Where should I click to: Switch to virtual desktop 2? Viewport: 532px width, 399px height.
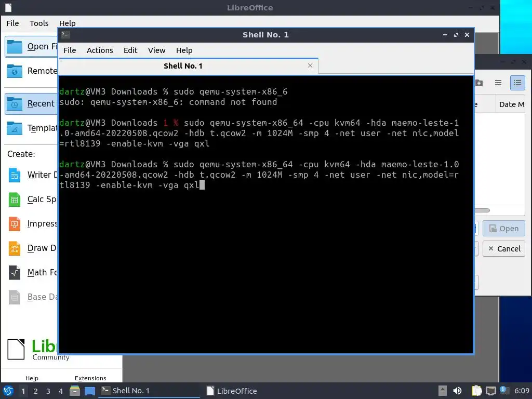(36, 391)
